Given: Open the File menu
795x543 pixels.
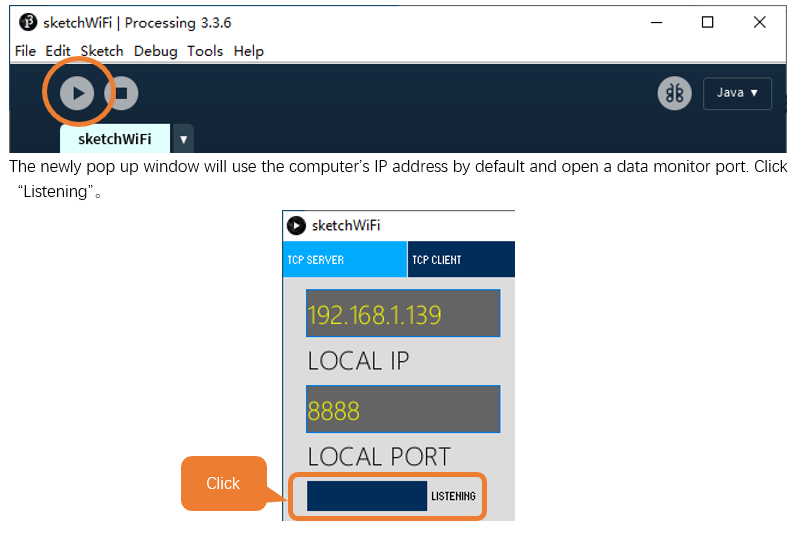Looking at the screenshot, I should [x=25, y=51].
